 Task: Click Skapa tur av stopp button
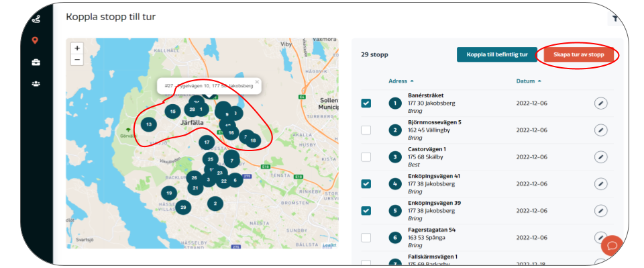[x=579, y=54]
